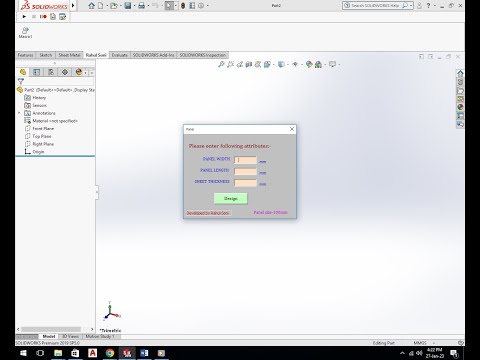Run the Macro1 button
Viewport: 480px width, 360px height.
(x=25, y=33)
